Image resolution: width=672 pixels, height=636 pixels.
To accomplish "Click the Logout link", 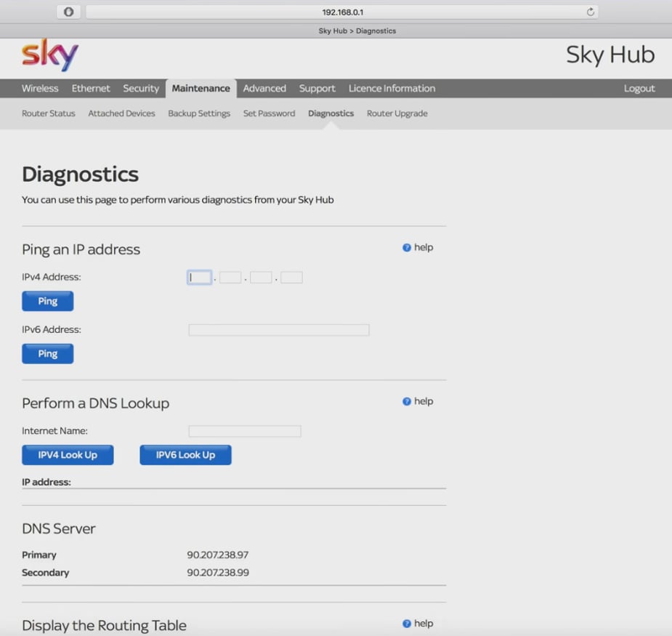I will [x=639, y=89].
